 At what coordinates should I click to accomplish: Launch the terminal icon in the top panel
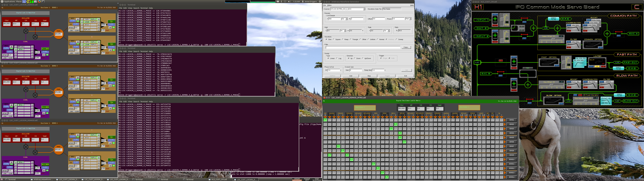43,2
